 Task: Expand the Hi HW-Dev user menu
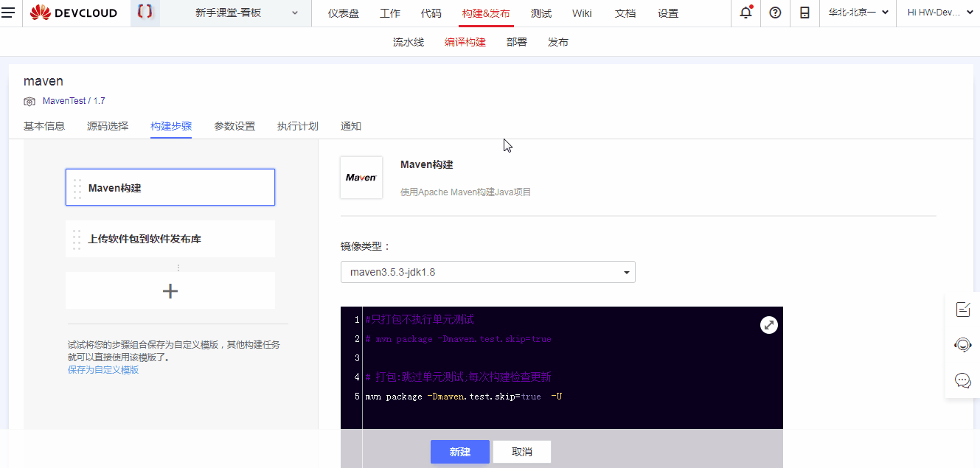click(936, 13)
